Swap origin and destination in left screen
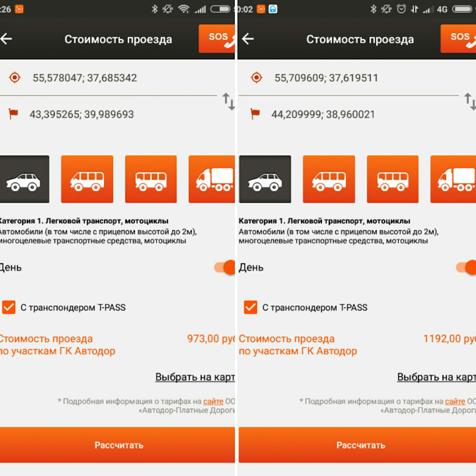This screenshot has height=476, width=476. 229,101
